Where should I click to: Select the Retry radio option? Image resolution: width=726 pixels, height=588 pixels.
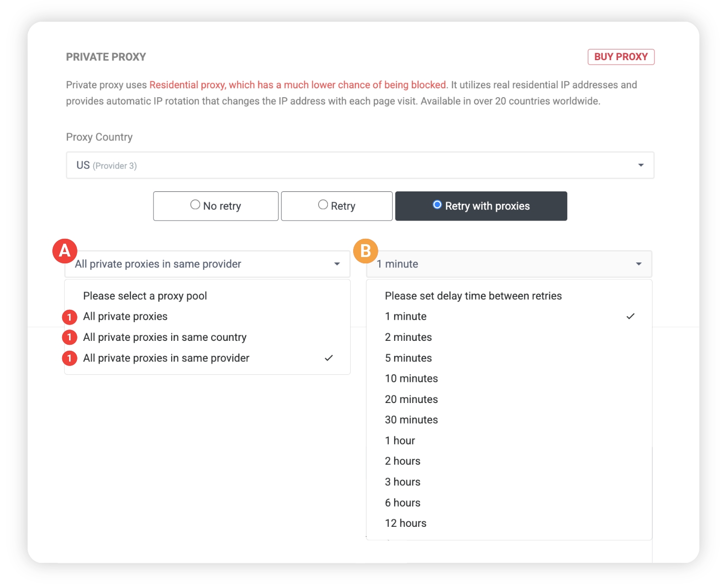point(323,205)
